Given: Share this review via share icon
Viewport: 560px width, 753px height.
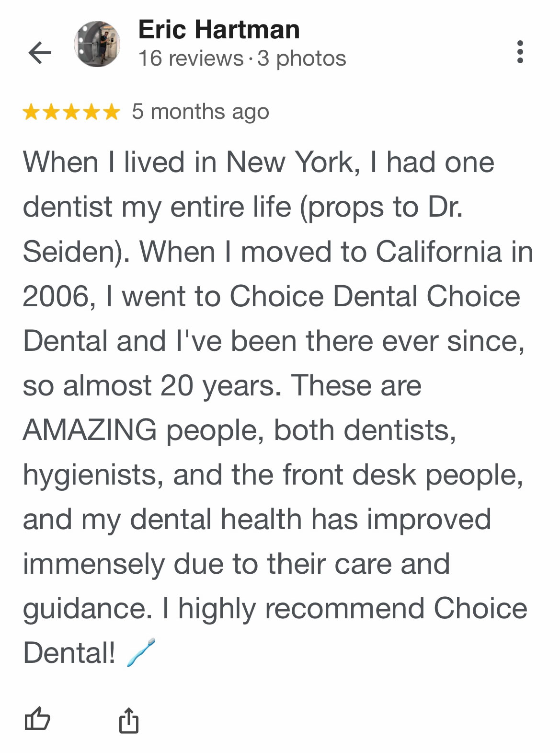Looking at the screenshot, I should [128, 720].
